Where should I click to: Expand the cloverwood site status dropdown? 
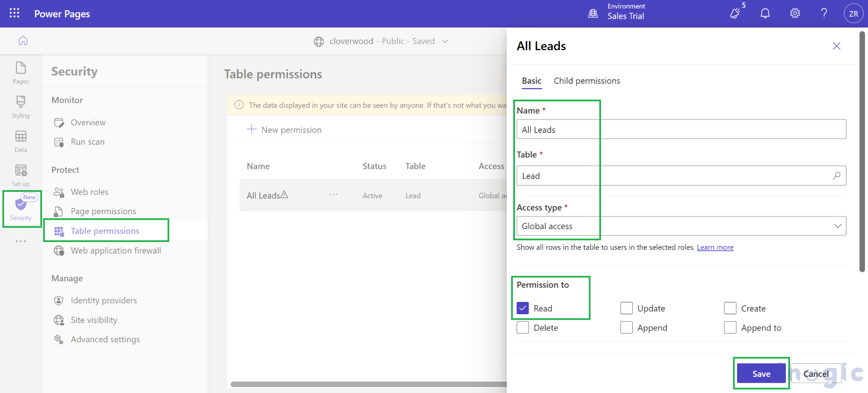[x=445, y=41]
